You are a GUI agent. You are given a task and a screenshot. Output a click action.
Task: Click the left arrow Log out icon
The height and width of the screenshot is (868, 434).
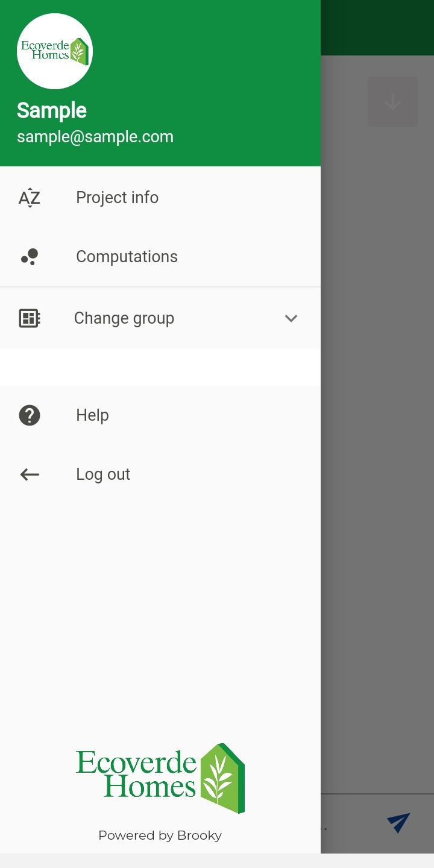(29, 474)
